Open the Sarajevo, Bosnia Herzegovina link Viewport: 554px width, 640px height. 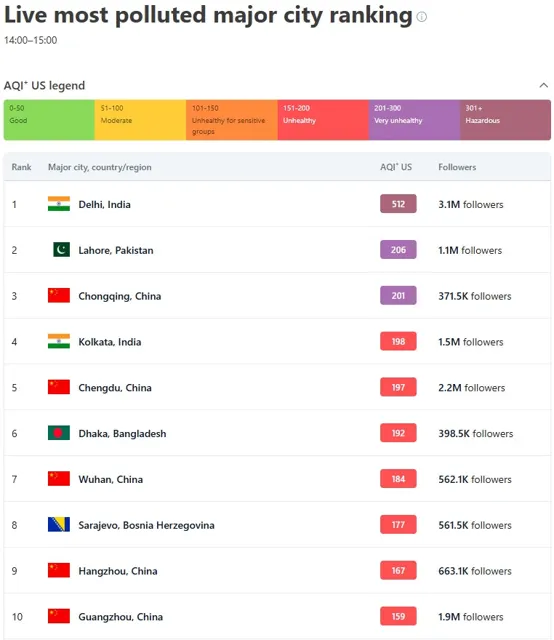[147, 525]
